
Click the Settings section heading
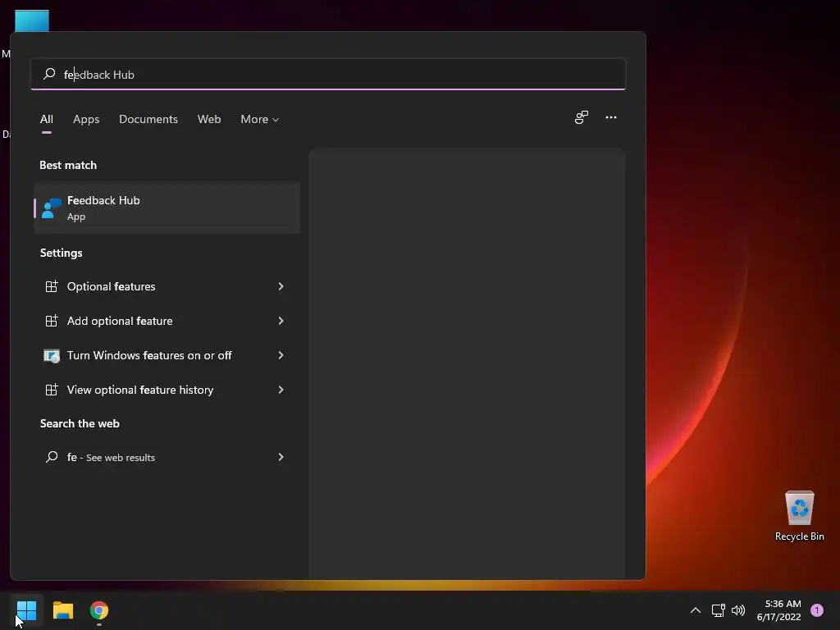(61, 253)
